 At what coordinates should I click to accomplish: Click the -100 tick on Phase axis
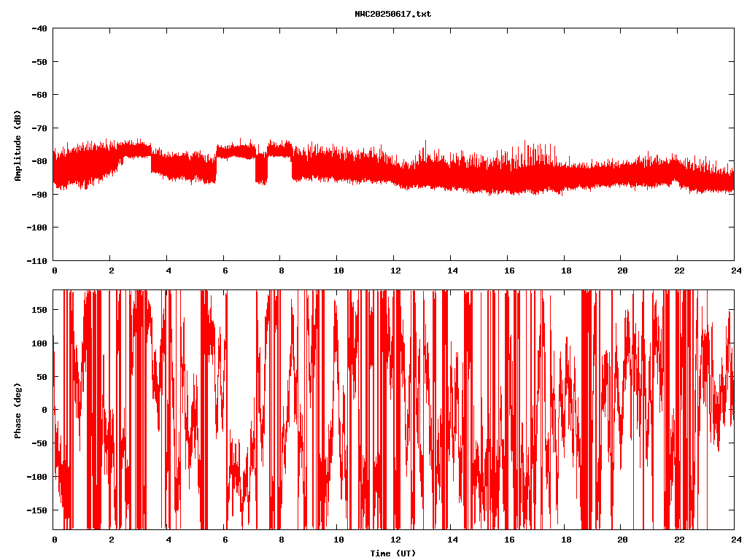pos(36,477)
